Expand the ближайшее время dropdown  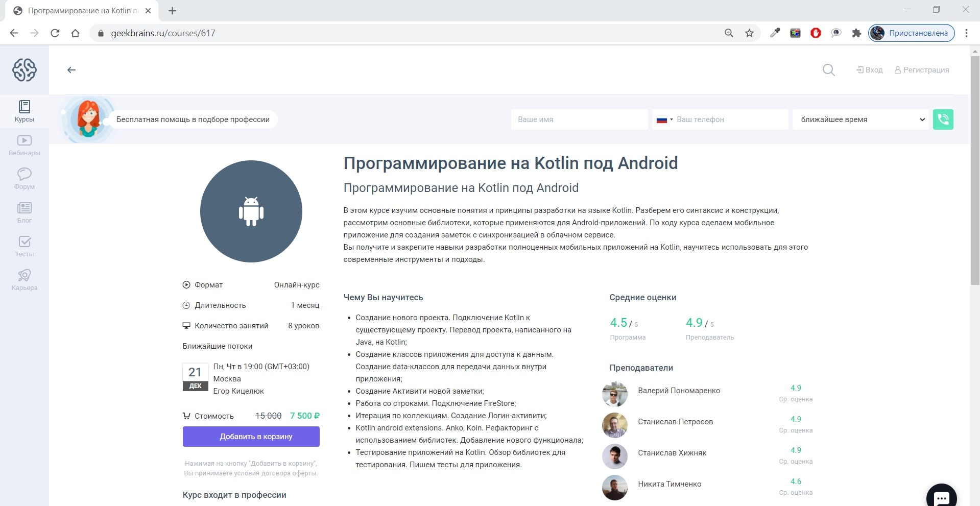tap(861, 119)
